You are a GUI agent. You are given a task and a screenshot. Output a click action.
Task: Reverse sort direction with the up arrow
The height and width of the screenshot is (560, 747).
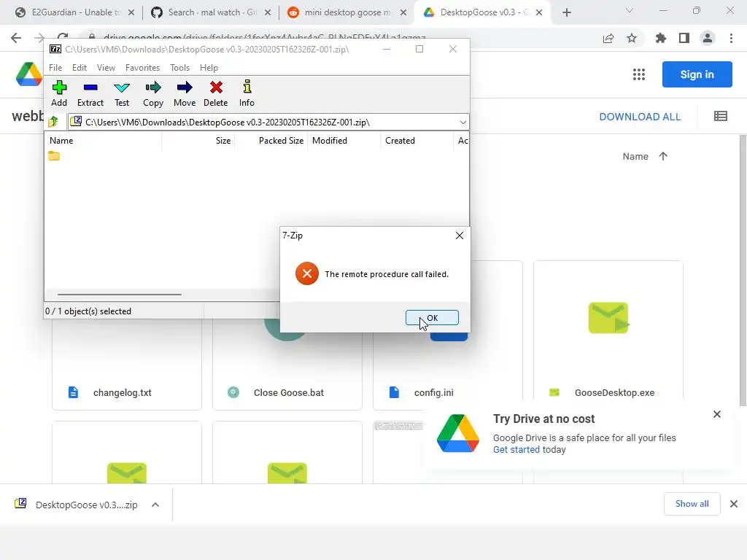pyautogui.click(x=662, y=156)
